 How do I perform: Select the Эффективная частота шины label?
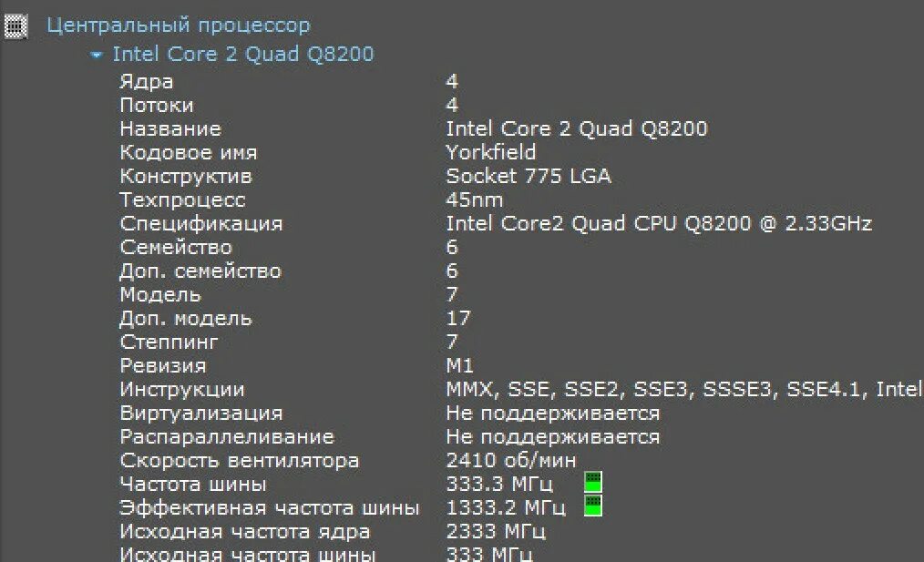[270, 507]
